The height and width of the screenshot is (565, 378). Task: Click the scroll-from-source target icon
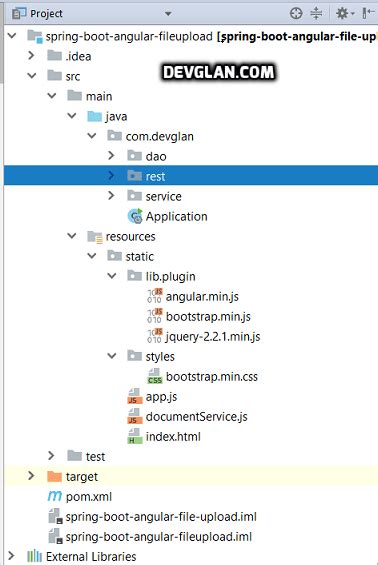[x=296, y=14]
